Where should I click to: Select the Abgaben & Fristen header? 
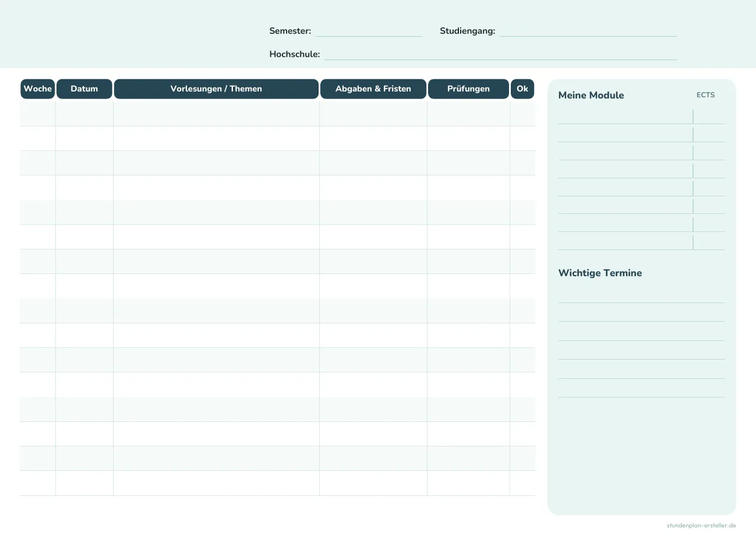(x=373, y=89)
